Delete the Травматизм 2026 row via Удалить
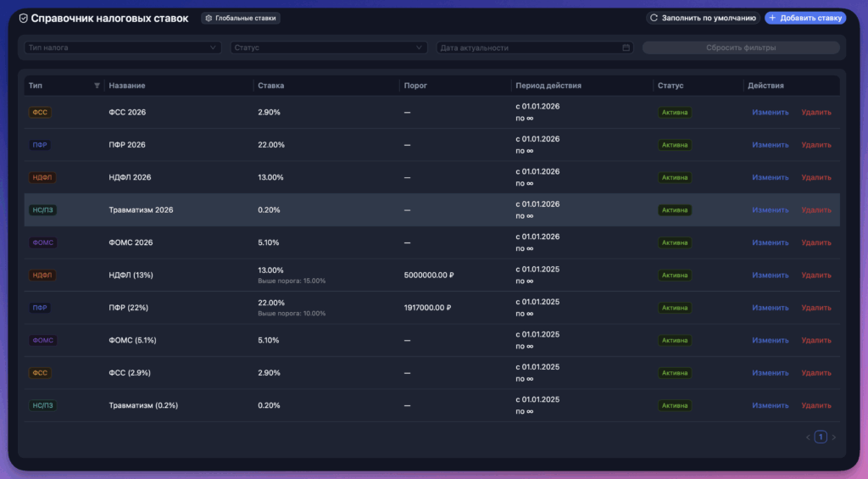Screen dimensions: 868x479 [816, 210]
